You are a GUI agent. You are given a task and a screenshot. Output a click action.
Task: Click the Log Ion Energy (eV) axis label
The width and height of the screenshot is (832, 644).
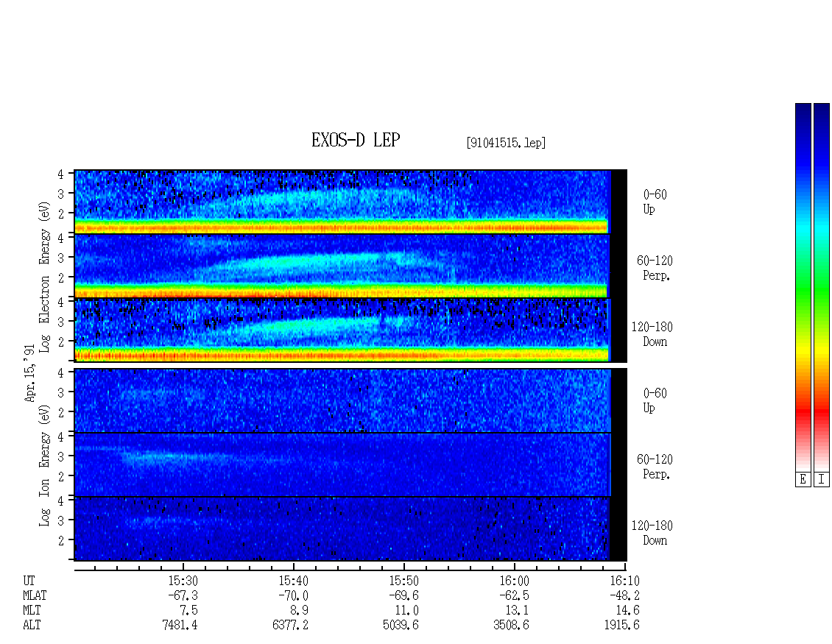click(x=45, y=465)
